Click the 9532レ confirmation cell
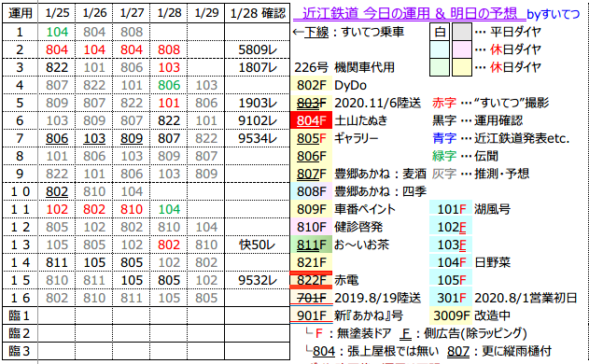The width and height of the screenshot is (589, 364). pyautogui.click(x=258, y=280)
